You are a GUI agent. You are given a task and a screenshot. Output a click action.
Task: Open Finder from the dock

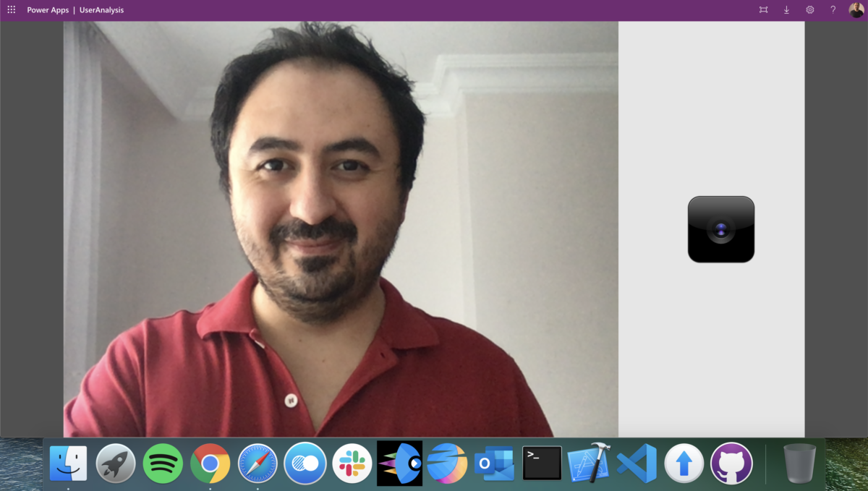pyautogui.click(x=68, y=464)
